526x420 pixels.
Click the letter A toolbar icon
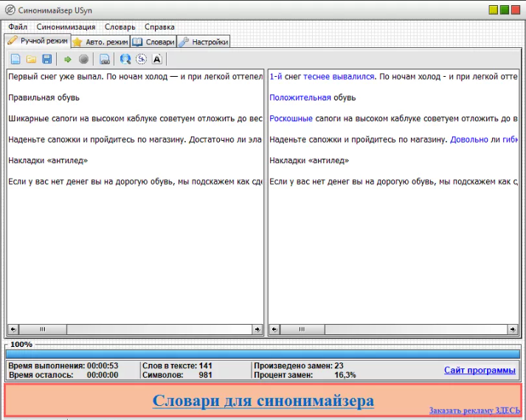coord(157,60)
